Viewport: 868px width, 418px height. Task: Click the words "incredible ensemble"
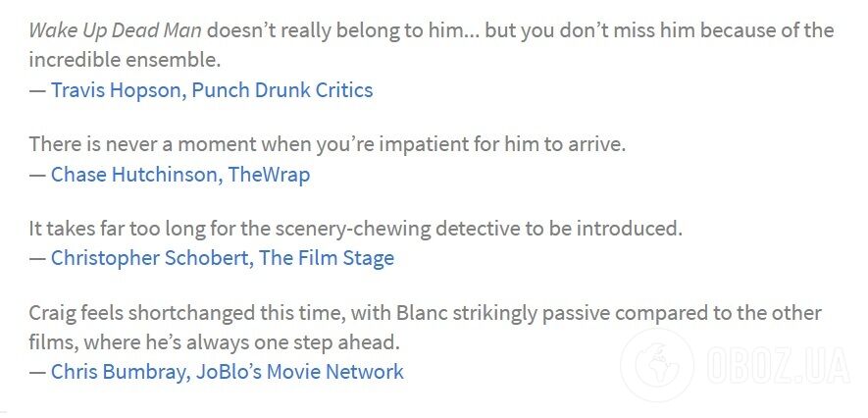point(124,60)
